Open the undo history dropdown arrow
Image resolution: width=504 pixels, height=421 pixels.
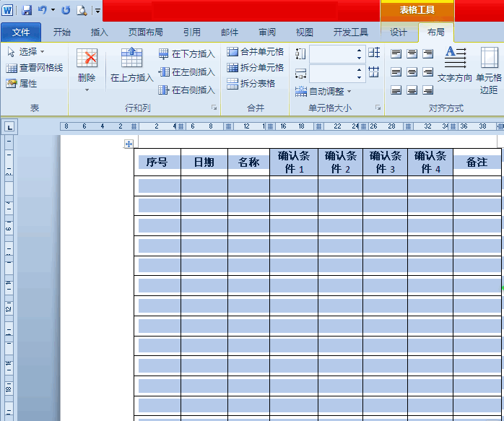[53, 10]
